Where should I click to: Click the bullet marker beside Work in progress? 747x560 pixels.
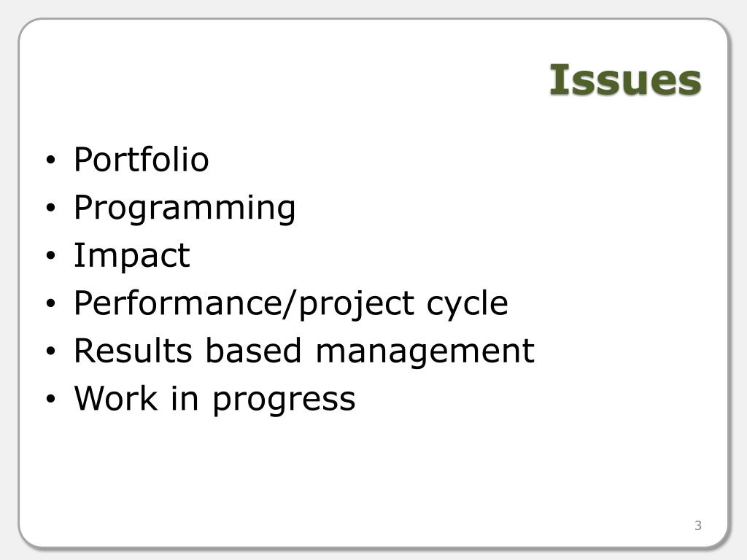51,399
